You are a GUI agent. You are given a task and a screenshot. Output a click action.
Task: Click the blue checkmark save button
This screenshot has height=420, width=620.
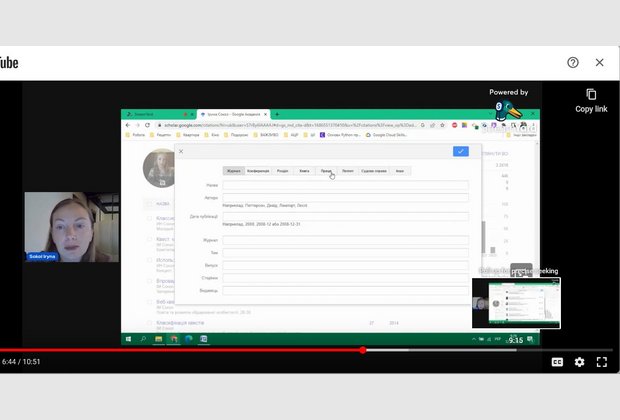(x=460, y=151)
